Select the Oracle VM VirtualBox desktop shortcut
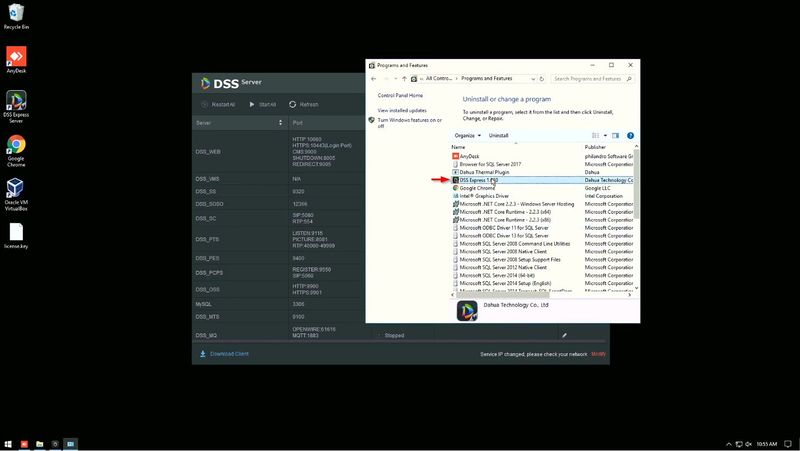Image resolution: width=800 pixels, height=451 pixels. [16, 194]
